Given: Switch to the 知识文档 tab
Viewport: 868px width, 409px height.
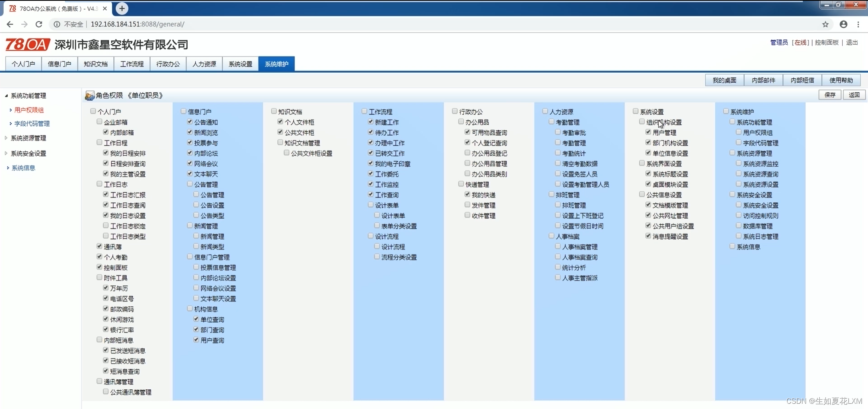Looking at the screenshot, I should (96, 64).
